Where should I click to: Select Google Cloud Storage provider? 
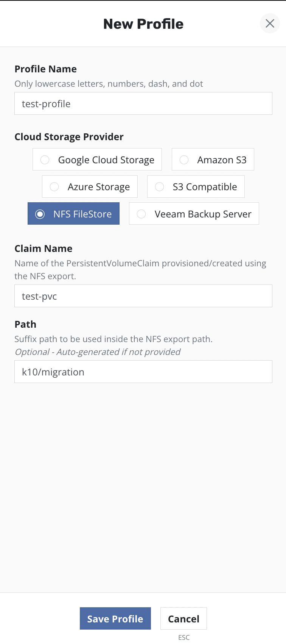(x=97, y=159)
